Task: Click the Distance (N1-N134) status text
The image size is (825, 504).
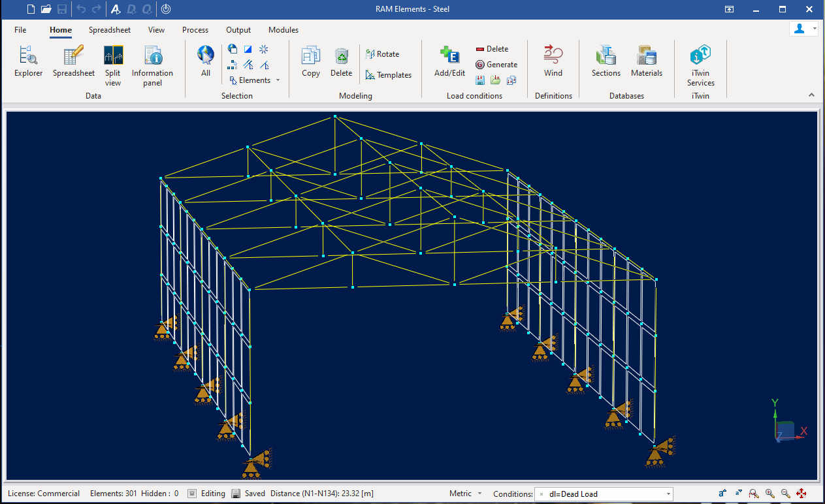Action: point(322,494)
